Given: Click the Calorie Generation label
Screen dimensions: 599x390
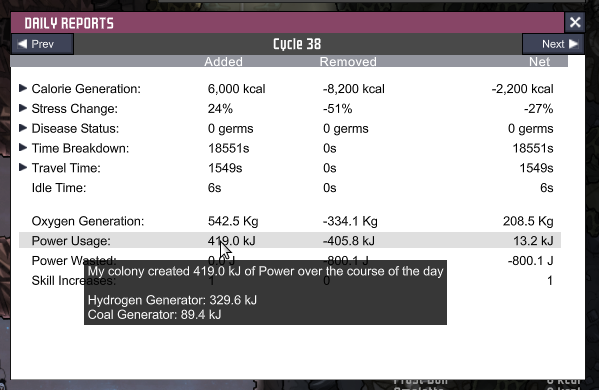Looking at the screenshot, I should point(86,89).
